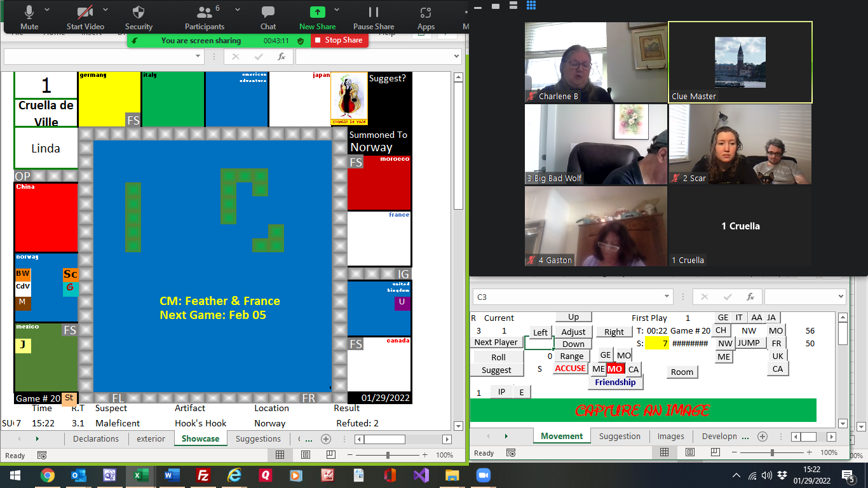Switch to the Suggestion sheet tab
868x488 pixels.
620,436
